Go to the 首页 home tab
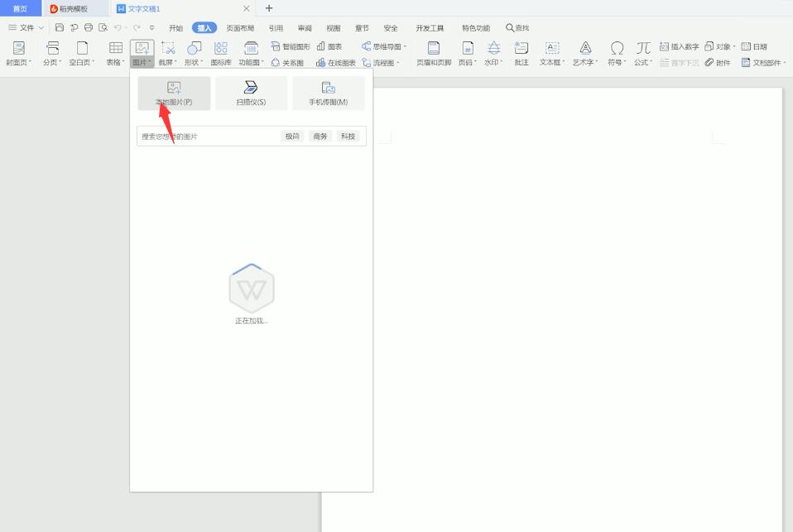The image size is (793, 532). (20, 8)
